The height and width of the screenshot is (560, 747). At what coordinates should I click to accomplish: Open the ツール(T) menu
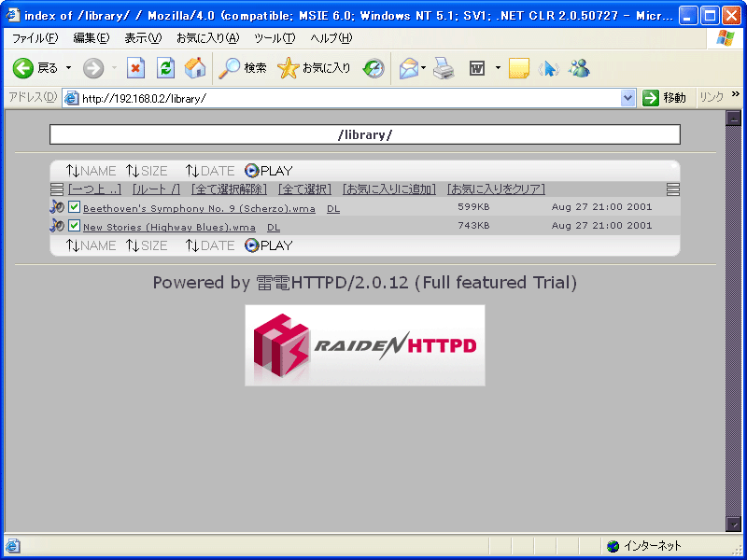275,38
